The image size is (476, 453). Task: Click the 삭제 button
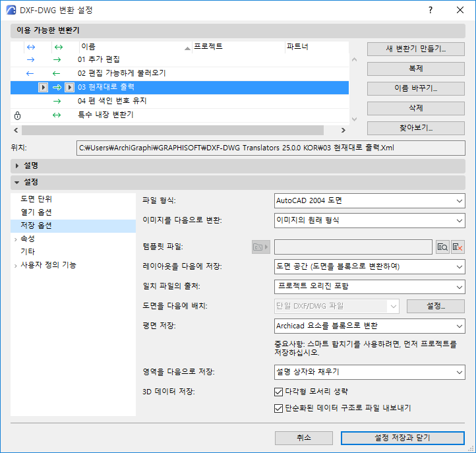tap(415, 108)
